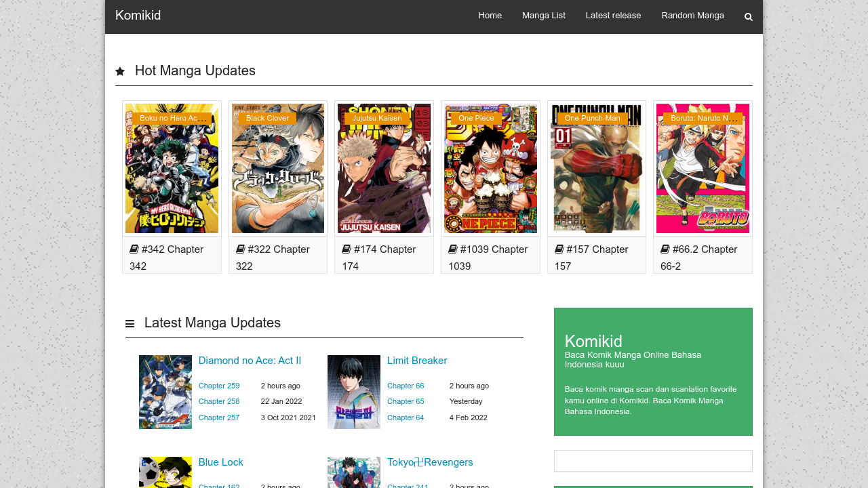Open Limit Breaker Chapter 64
The image size is (868, 488).
pyautogui.click(x=406, y=418)
